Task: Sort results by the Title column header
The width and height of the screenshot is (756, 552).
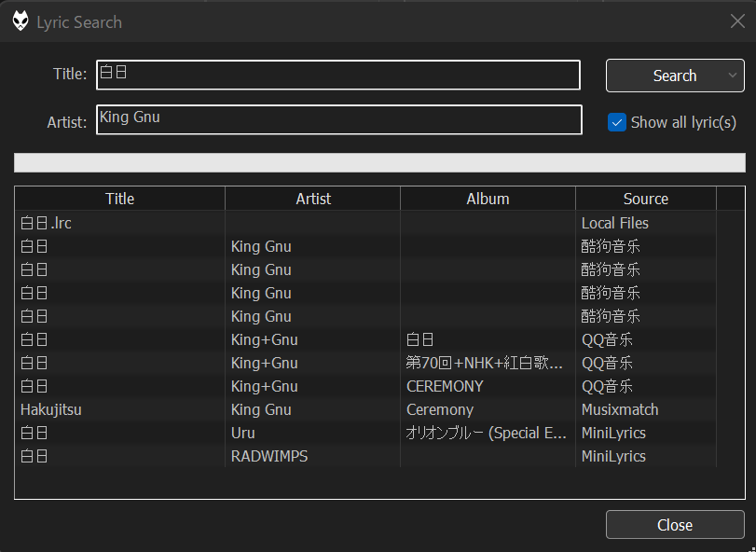Action: (119, 198)
